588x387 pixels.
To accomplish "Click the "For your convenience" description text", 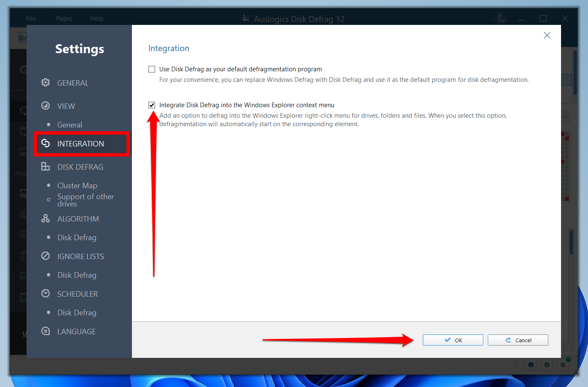I will pos(344,80).
